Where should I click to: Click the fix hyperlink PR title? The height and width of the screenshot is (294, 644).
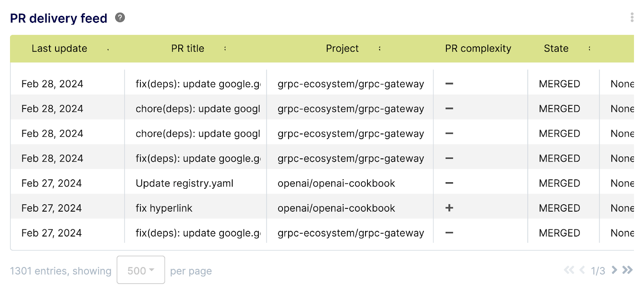point(164,208)
